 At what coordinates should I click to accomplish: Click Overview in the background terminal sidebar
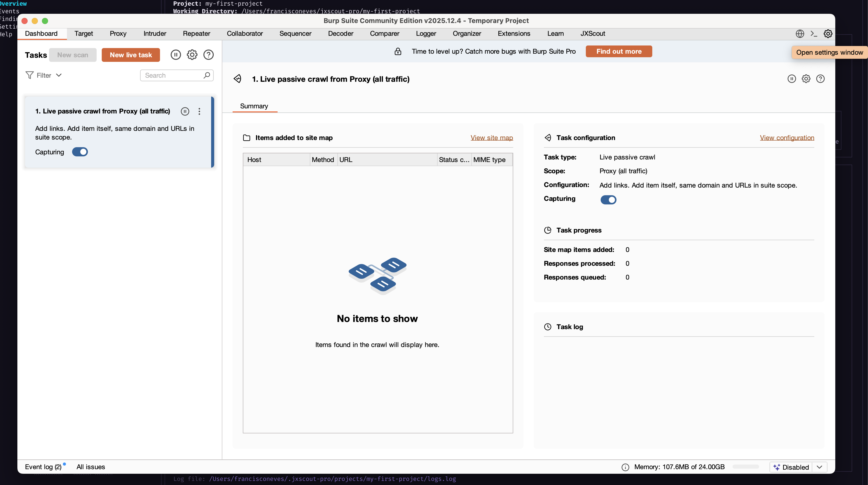[13, 4]
